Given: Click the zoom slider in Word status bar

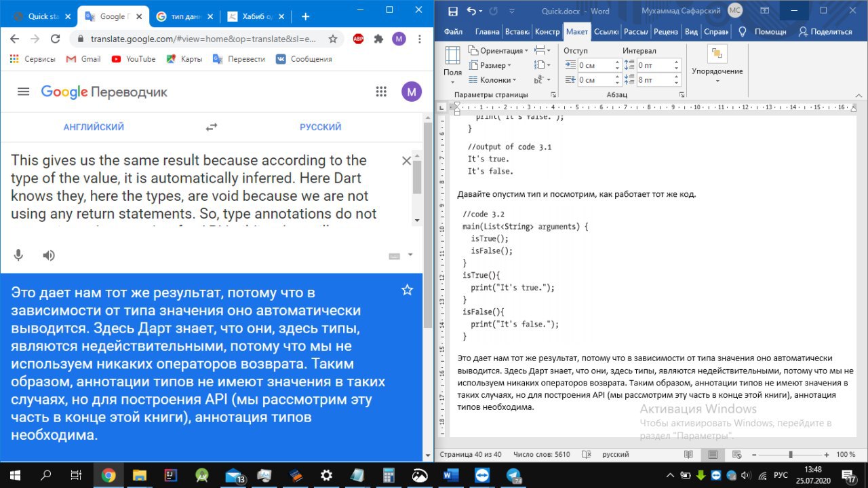Looking at the screenshot, I should click(x=790, y=454).
